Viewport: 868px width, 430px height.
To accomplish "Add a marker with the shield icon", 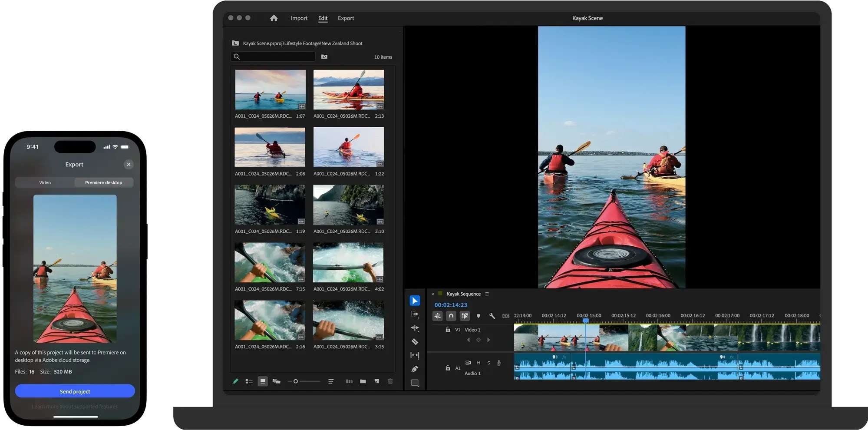I will coord(479,316).
